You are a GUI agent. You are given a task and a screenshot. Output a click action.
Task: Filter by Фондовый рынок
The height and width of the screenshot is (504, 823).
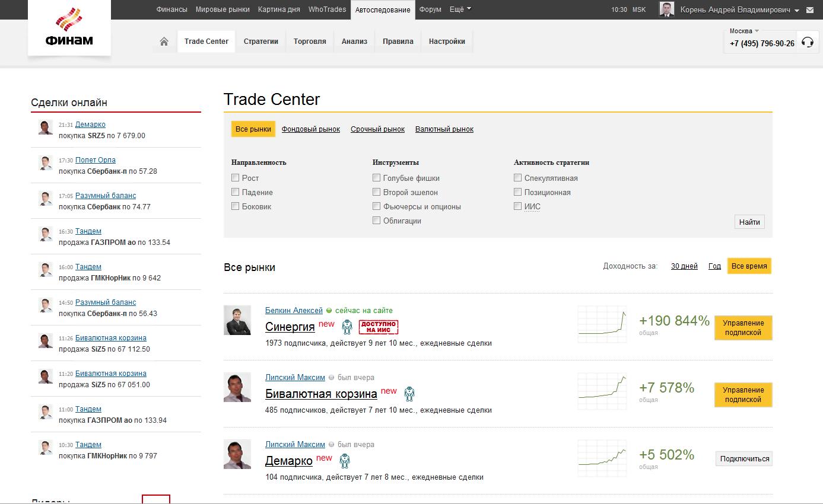click(311, 129)
